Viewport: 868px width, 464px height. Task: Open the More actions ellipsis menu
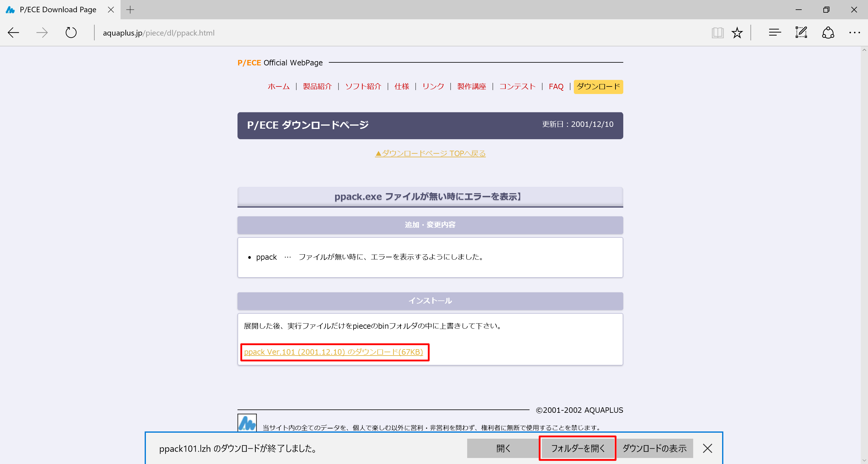[854, 33]
